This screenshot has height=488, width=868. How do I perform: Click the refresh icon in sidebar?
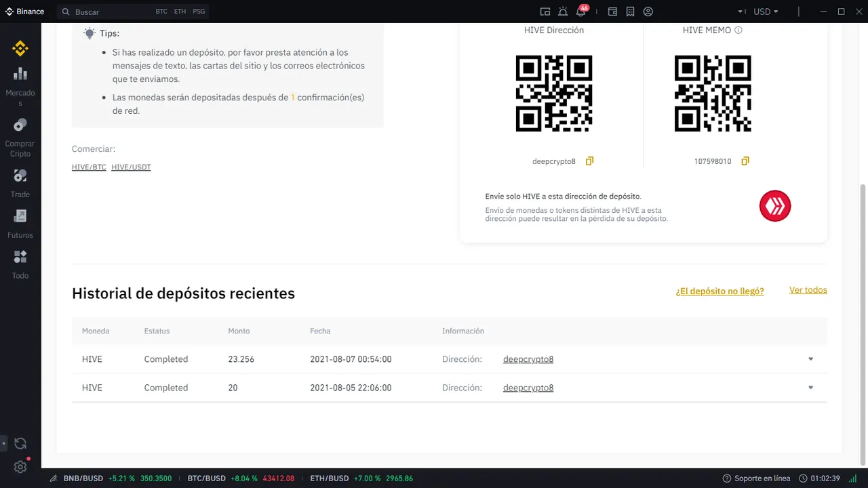coord(20,444)
